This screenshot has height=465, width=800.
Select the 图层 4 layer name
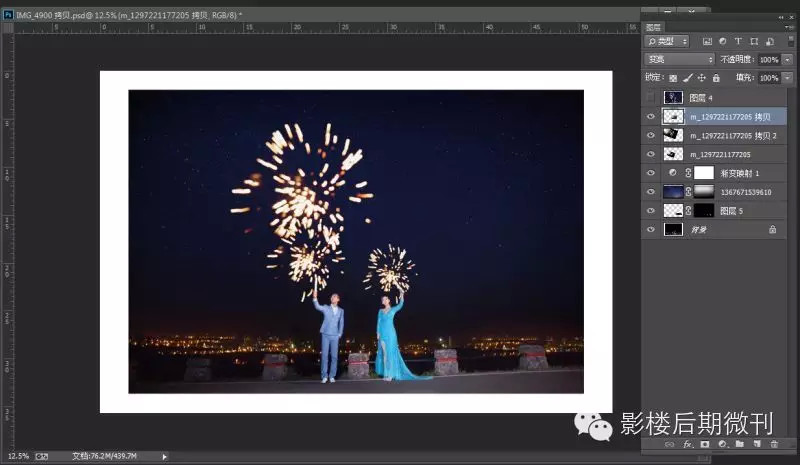[x=701, y=97]
